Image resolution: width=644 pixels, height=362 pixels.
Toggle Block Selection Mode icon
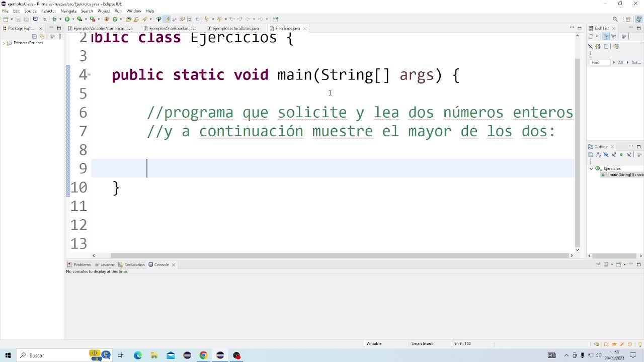(189, 19)
